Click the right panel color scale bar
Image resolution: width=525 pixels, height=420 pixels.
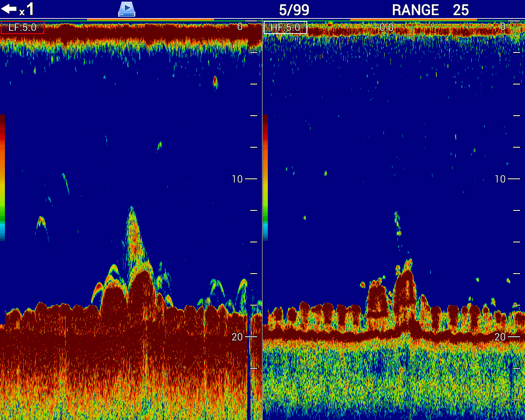[265, 177]
